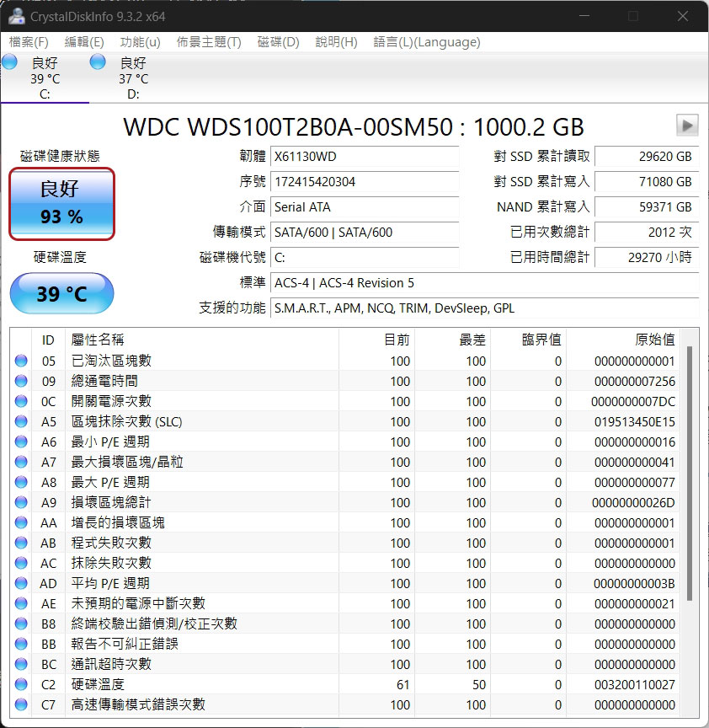Image resolution: width=709 pixels, height=728 pixels.
Task: Click the status icon for attribute A5
Action: pos(21,421)
